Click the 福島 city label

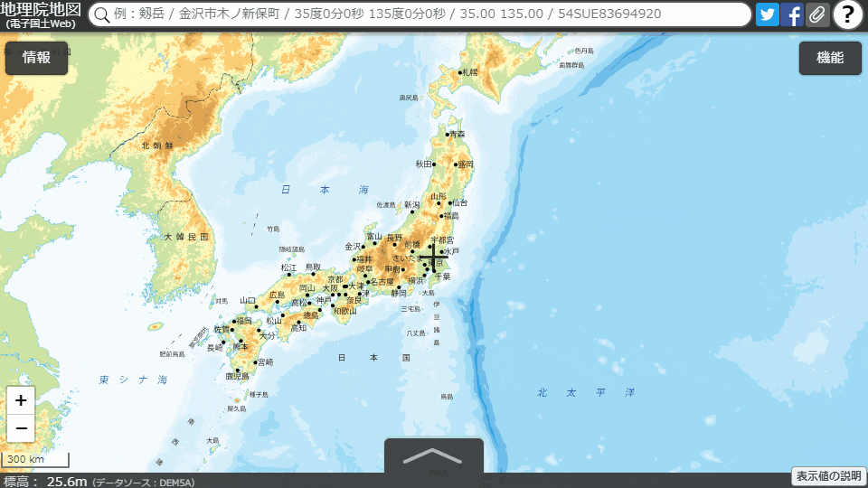click(x=451, y=216)
